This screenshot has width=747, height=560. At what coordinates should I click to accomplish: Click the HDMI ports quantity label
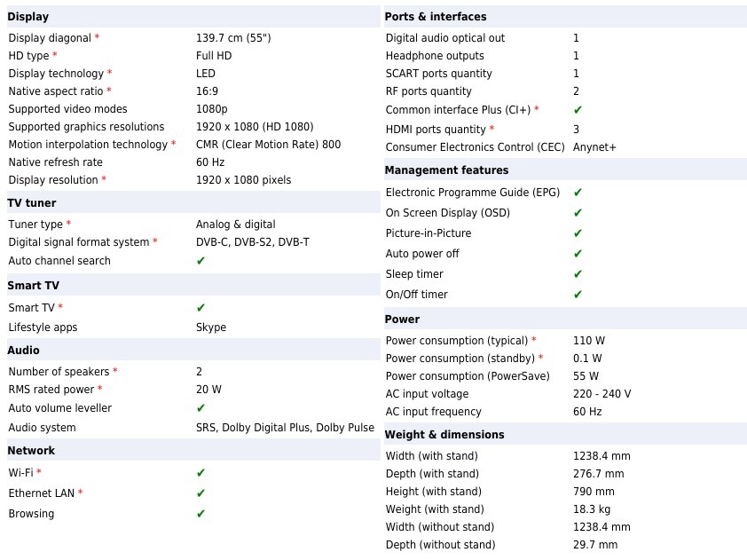pyautogui.click(x=436, y=130)
